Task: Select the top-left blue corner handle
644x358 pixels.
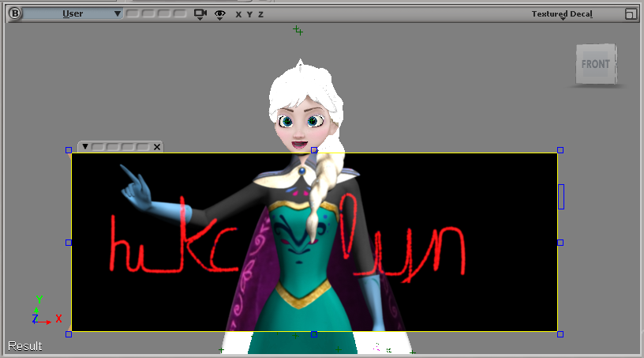Action: point(69,150)
